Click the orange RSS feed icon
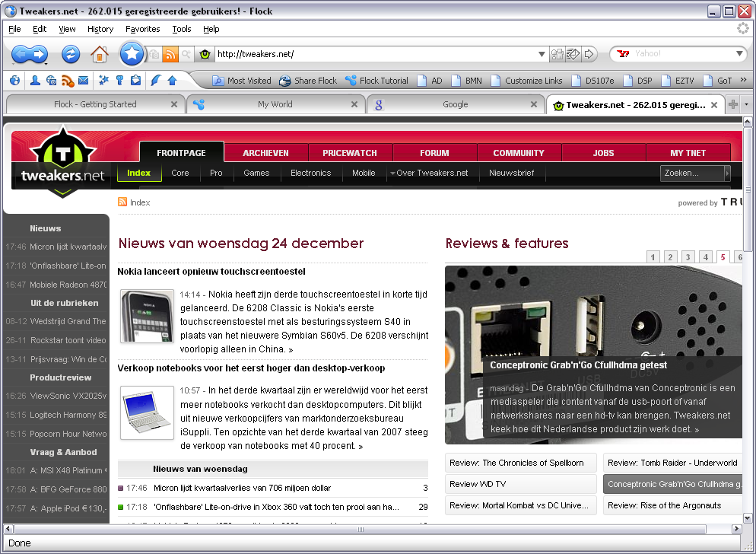The height and width of the screenshot is (554, 756). (170, 54)
